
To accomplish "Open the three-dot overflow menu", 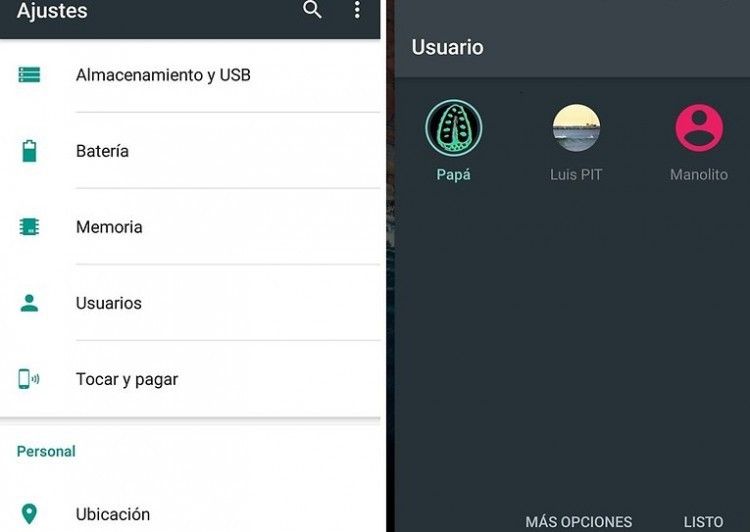I will [357, 10].
